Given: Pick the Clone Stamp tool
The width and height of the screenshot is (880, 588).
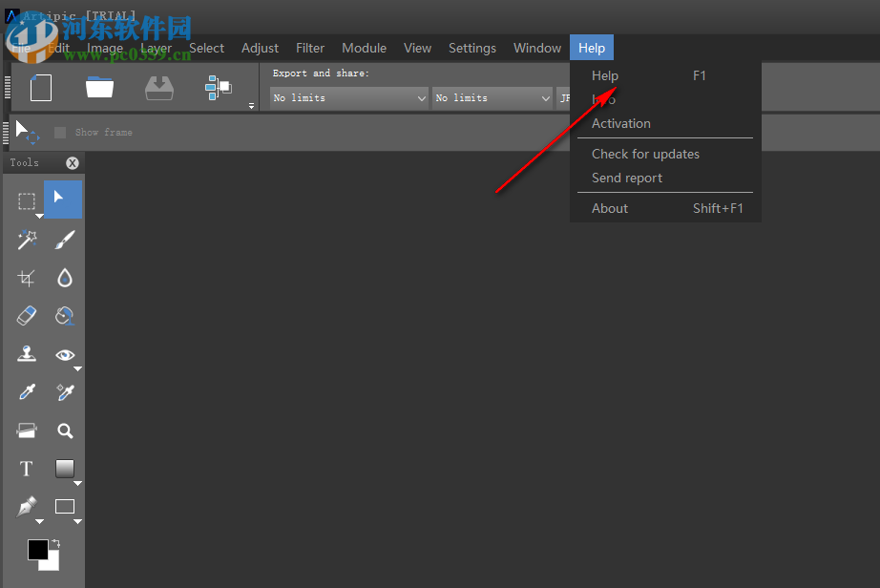Looking at the screenshot, I should (27, 354).
